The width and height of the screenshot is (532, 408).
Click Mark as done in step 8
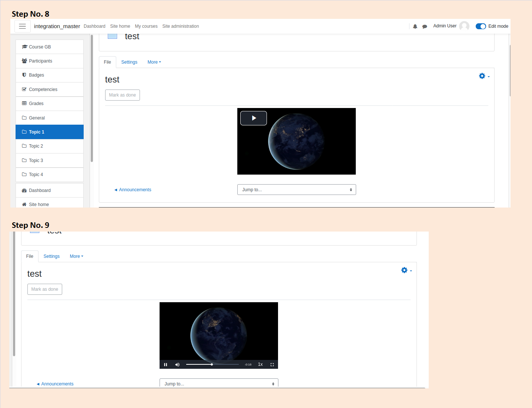coord(123,95)
